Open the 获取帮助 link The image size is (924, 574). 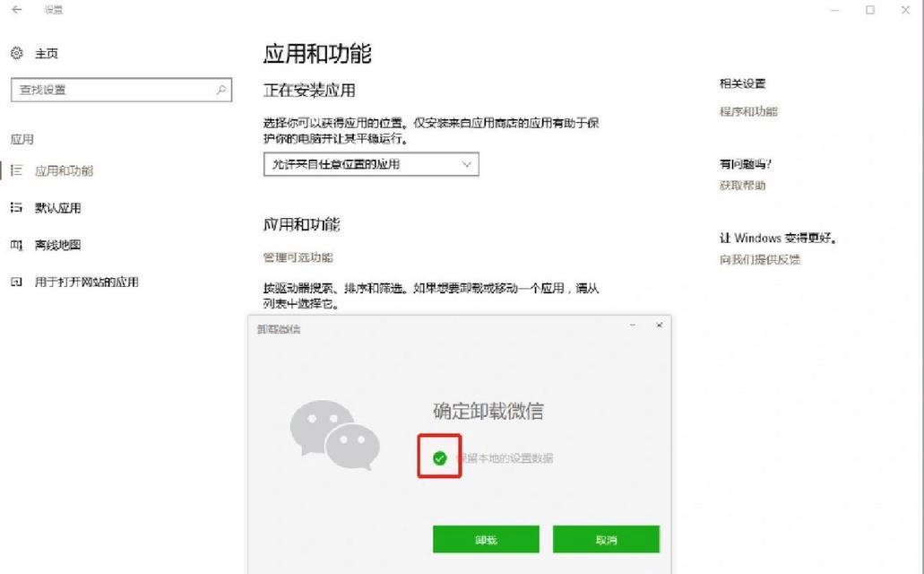coord(742,186)
